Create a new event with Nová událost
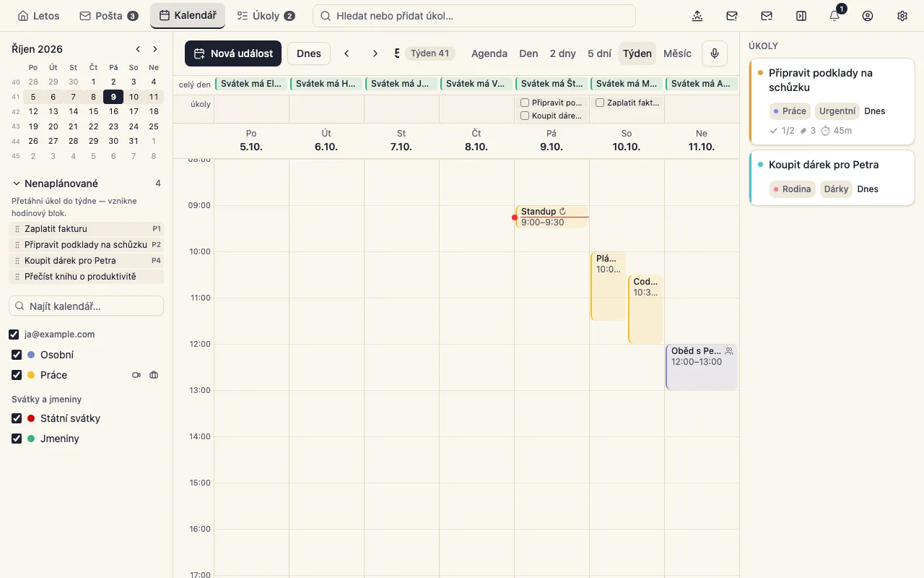 point(233,53)
